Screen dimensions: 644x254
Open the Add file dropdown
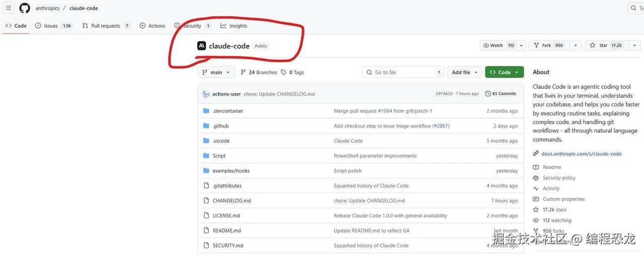coord(465,72)
